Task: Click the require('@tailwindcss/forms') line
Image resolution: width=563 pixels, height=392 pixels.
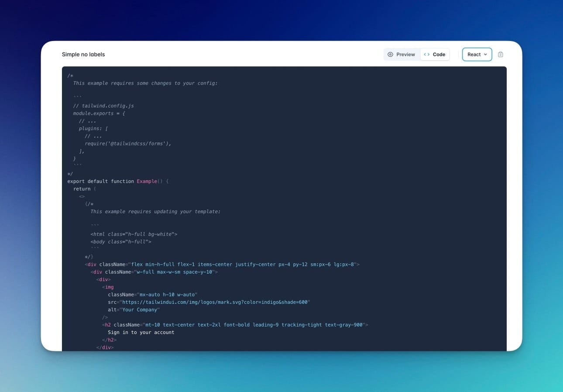Action: (x=128, y=144)
